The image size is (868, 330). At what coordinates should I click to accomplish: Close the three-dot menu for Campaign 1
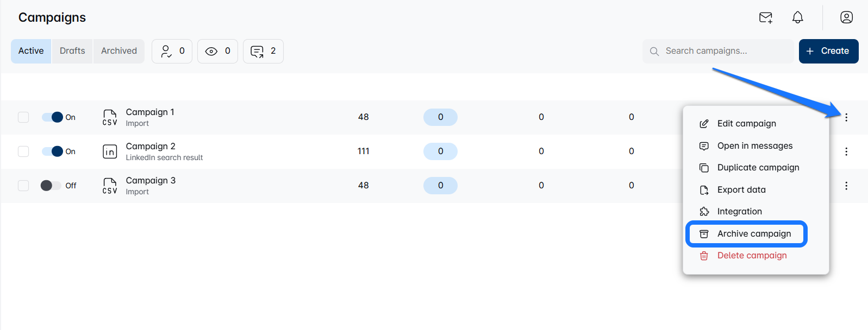pyautogui.click(x=846, y=117)
